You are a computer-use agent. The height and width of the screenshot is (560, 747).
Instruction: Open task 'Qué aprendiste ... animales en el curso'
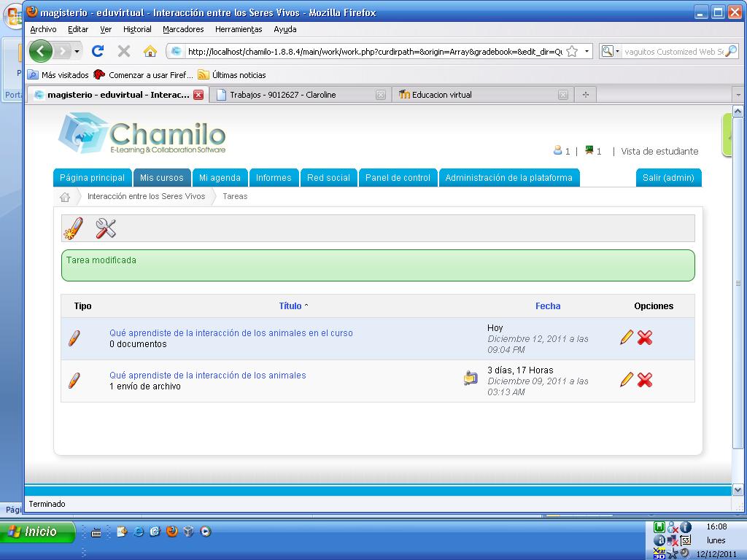[231, 332]
